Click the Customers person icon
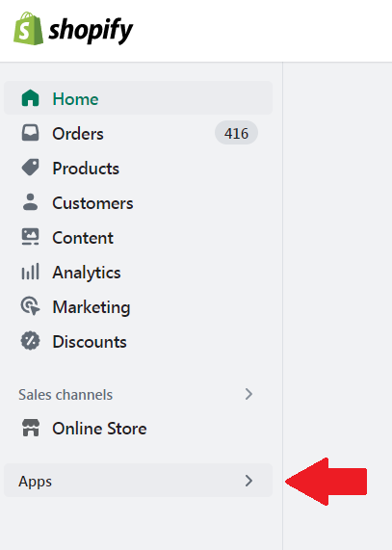Screen dimensions: 392x550 (30, 202)
